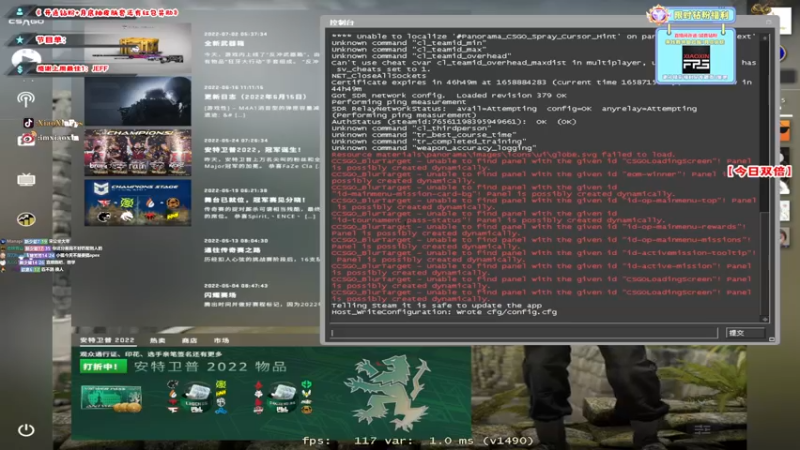The width and height of the screenshot is (800, 450).
Task: Open news 舞台已就位,冠军赛见分晓!
Action: click(255, 199)
